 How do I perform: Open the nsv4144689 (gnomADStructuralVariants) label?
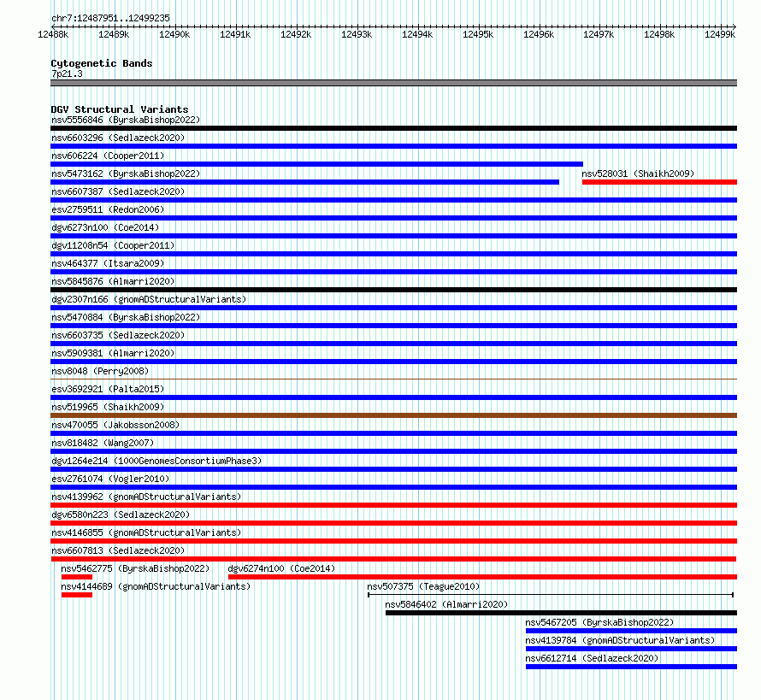156,586
